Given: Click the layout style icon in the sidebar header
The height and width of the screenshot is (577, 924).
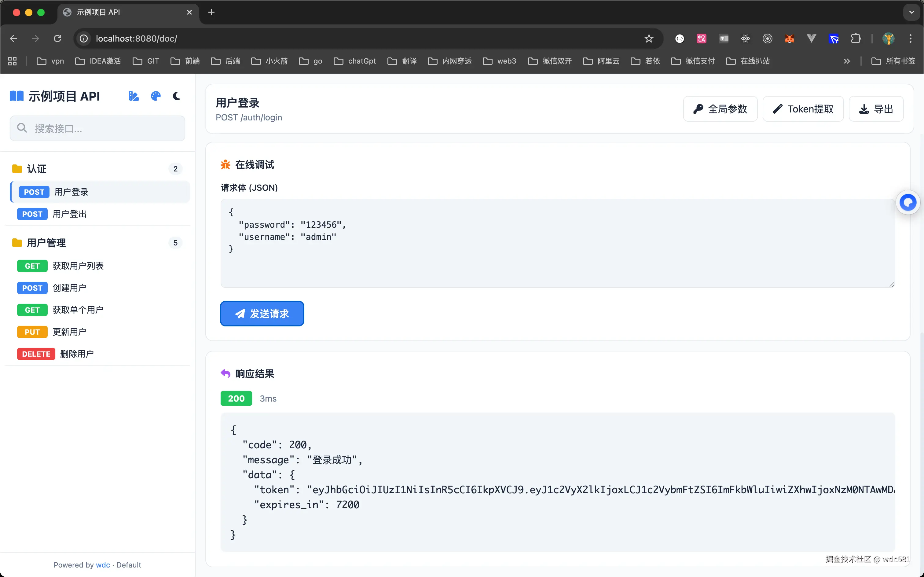Looking at the screenshot, I should (134, 96).
